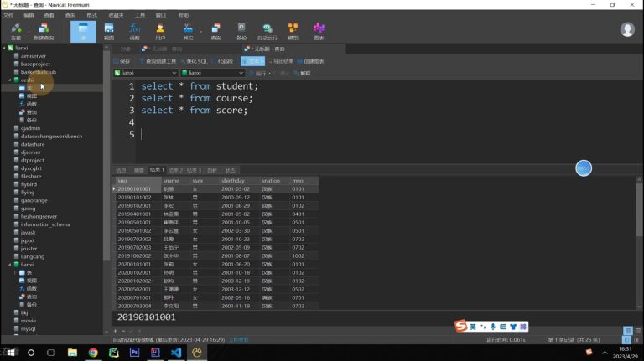Open the connection dropdown above editor
This screenshot has height=361, width=644.
point(145,73)
